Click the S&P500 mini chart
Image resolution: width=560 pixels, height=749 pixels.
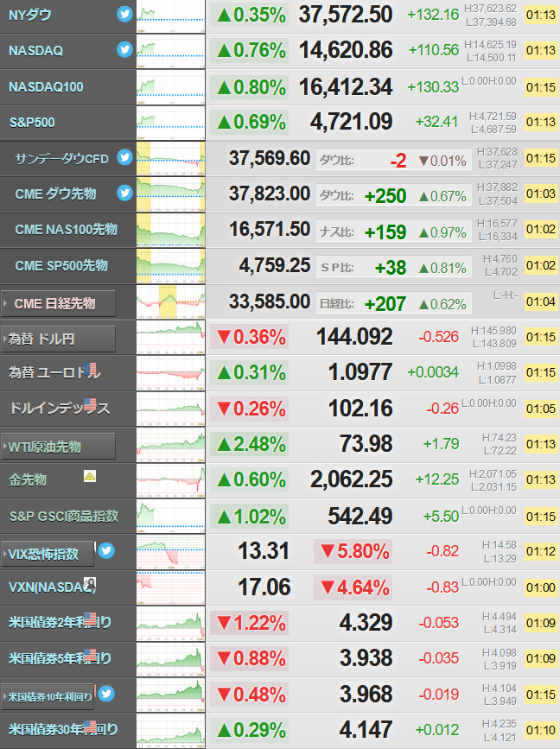point(170,124)
